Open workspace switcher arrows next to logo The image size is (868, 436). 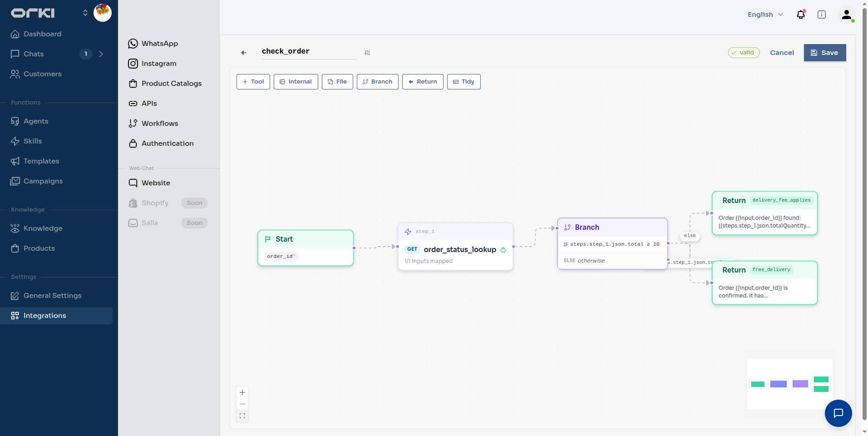[x=85, y=13]
